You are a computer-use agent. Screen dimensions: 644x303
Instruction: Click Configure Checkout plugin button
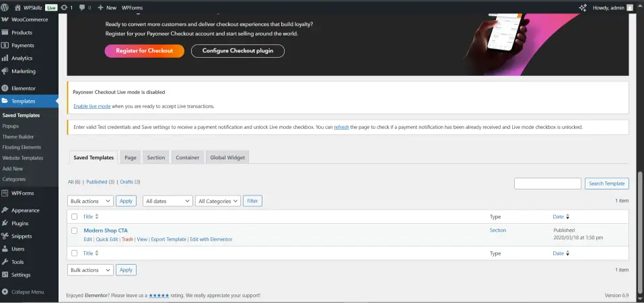coord(238,51)
